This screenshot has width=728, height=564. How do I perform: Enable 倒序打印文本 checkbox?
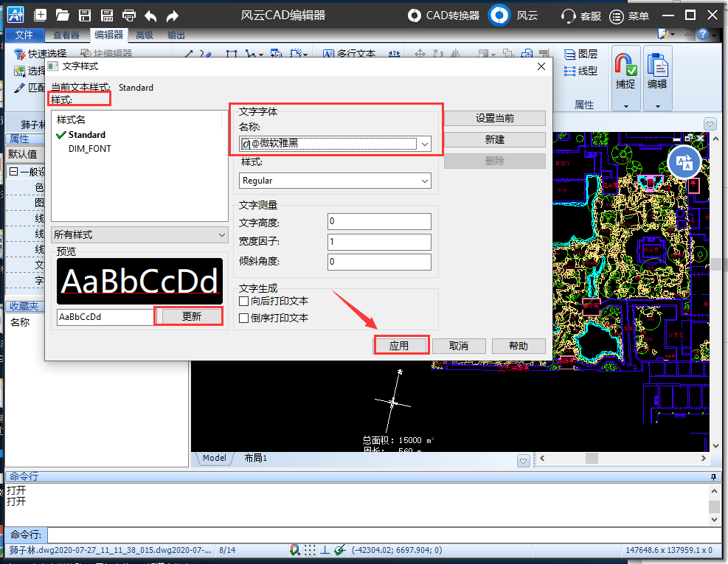[x=243, y=318]
